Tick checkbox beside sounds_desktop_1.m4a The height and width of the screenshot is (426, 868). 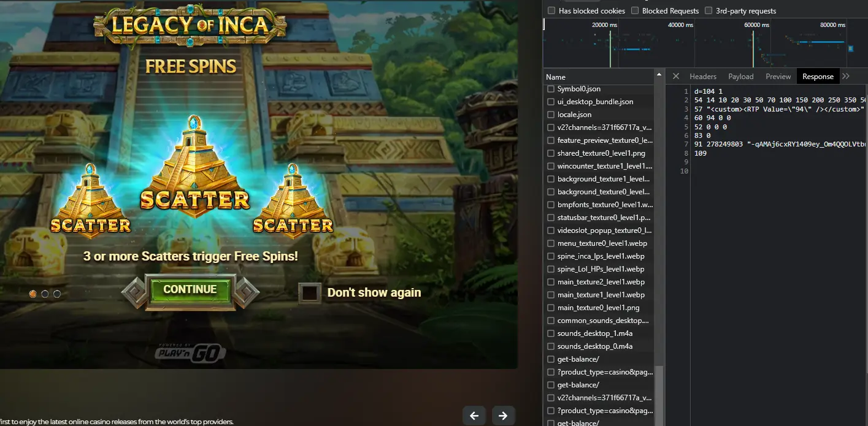(x=550, y=333)
